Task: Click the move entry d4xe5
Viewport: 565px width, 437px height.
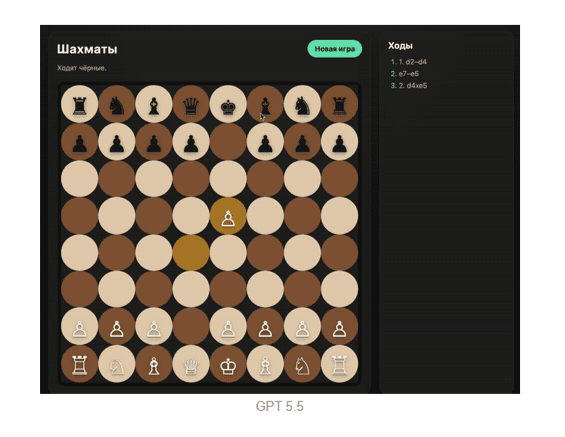Action: click(x=413, y=86)
